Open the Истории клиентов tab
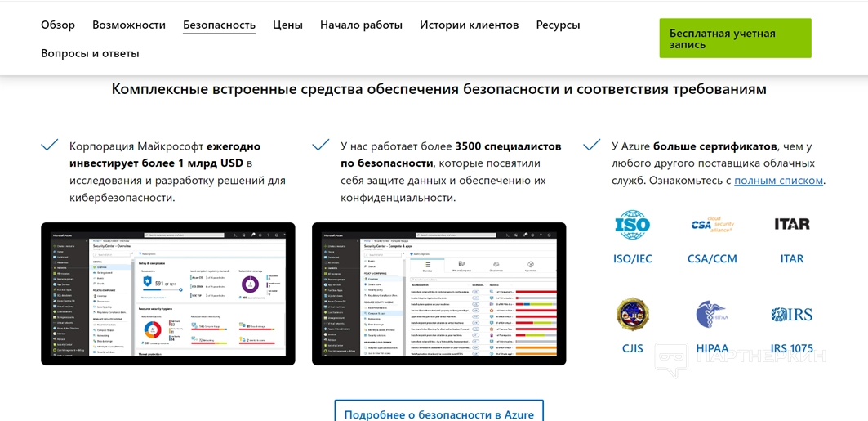The image size is (868, 421). (x=470, y=25)
